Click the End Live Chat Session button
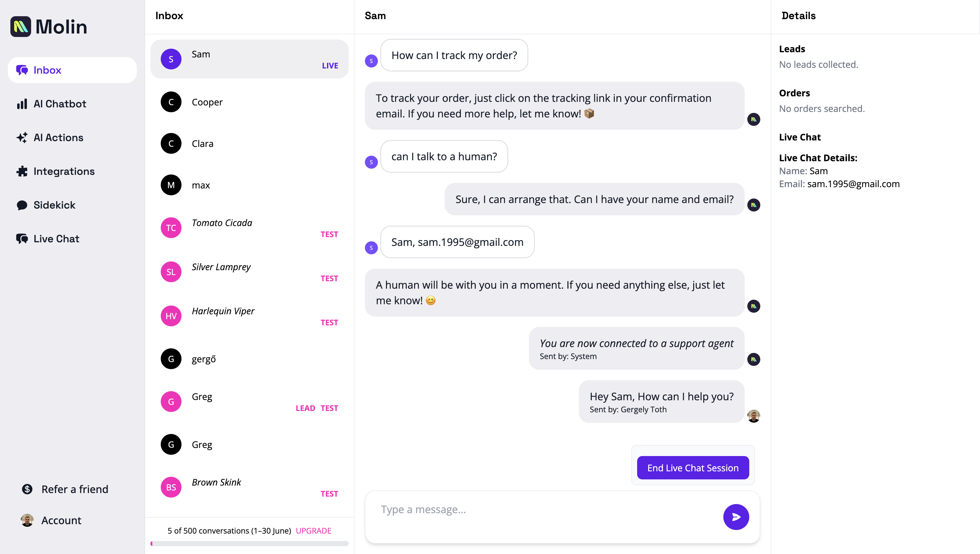 [x=693, y=468]
